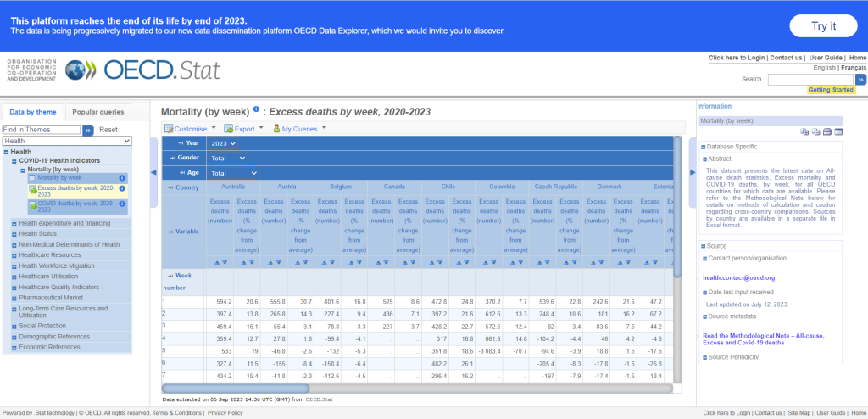Sort Australia excess deaths number ascending
The width and height of the screenshot is (868, 419).
click(216, 262)
